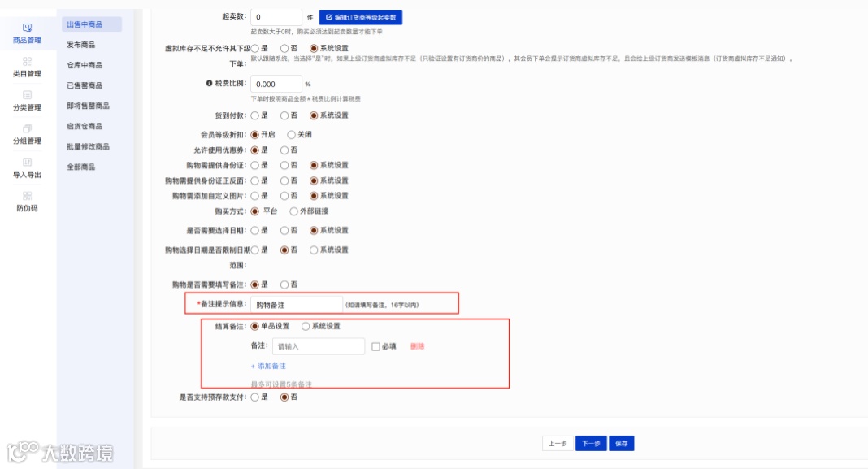
Task: Select 批量修改商品 submenu item
Action: pyautogui.click(x=88, y=147)
